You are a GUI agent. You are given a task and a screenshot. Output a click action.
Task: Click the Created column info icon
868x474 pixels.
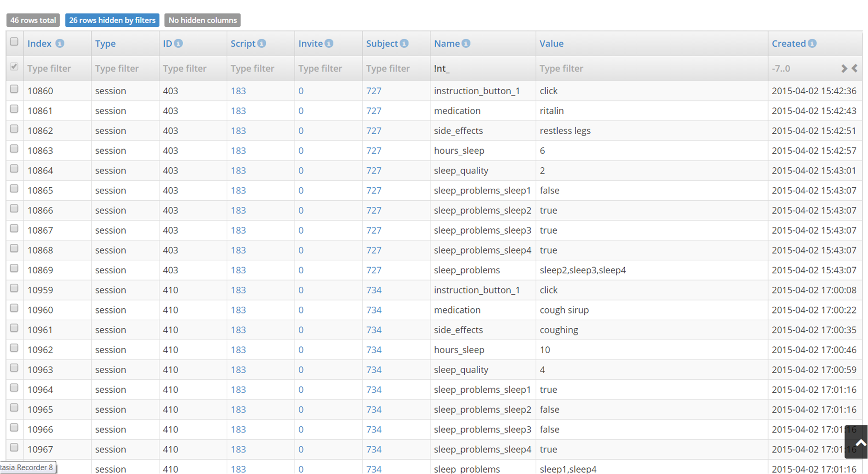pos(812,43)
